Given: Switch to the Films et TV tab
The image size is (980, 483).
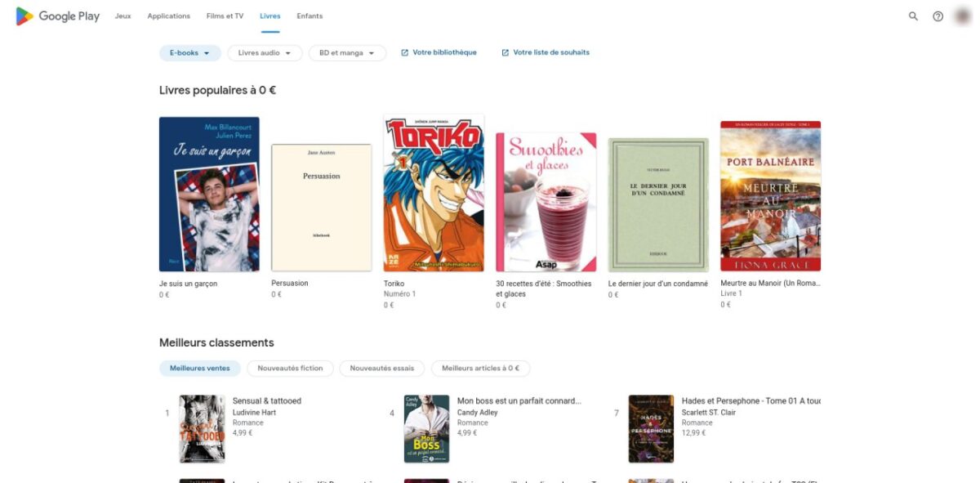Looking at the screenshot, I should [225, 16].
